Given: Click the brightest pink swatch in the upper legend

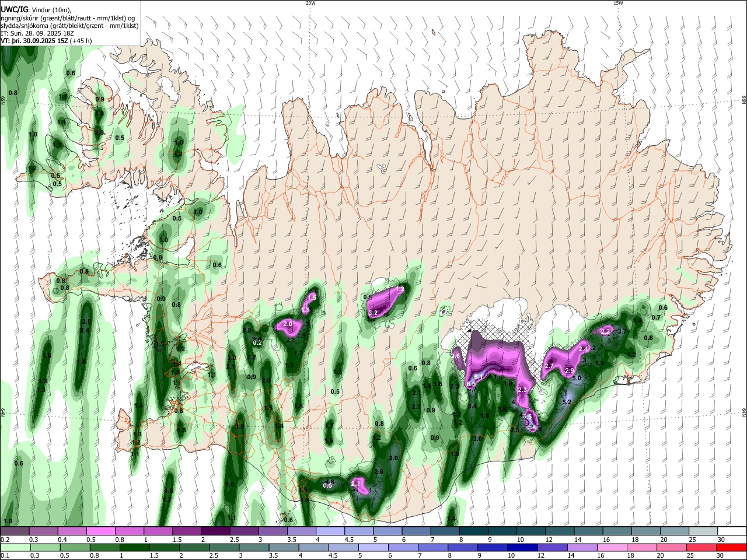Looking at the screenshot, I should [100, 531].
